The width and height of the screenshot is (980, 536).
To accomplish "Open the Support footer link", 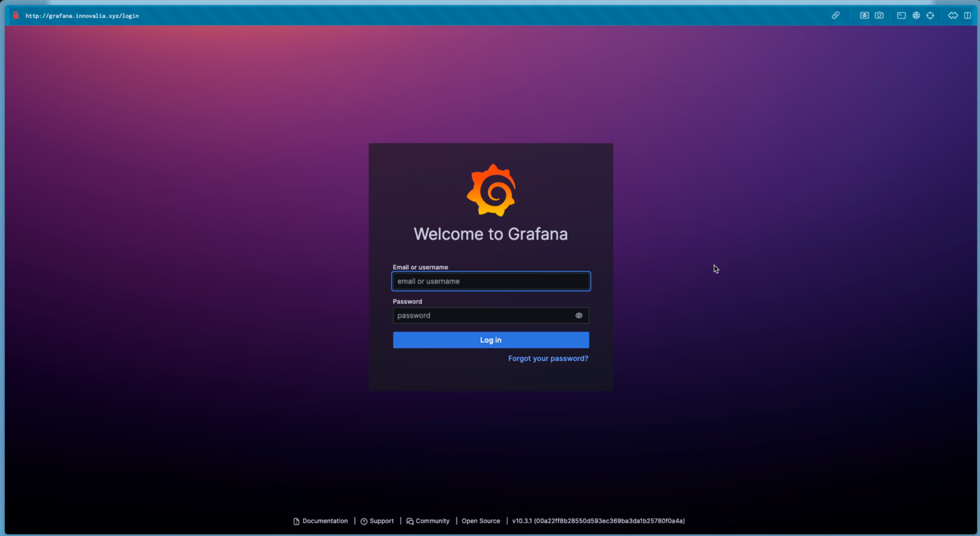I will click(x=381, y=521).
